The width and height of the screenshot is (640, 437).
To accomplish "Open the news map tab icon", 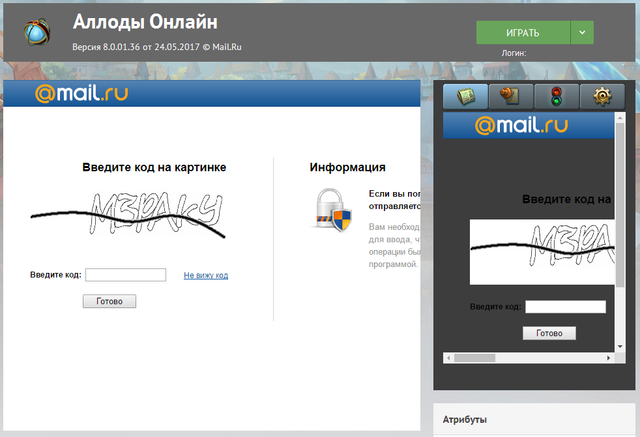I will tap(466, 97).
